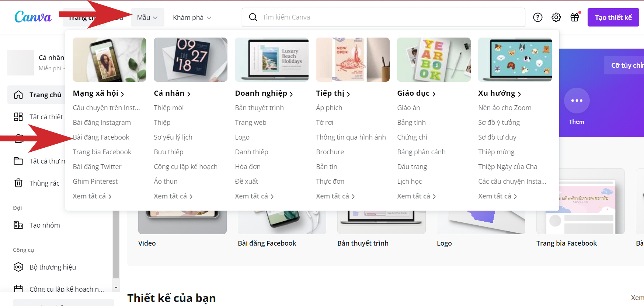This screenshot has height=306, width=644.
Task: Open settings gear icon
Action: [556, 17]
